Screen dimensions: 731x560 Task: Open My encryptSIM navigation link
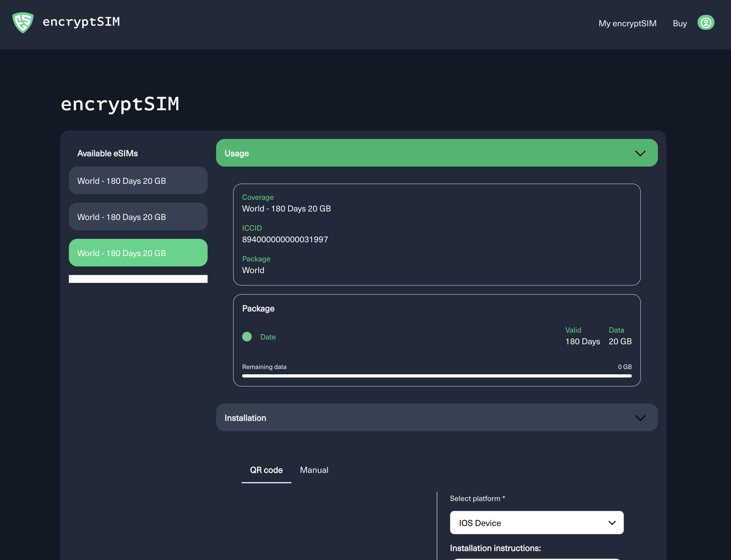[627, 23]
